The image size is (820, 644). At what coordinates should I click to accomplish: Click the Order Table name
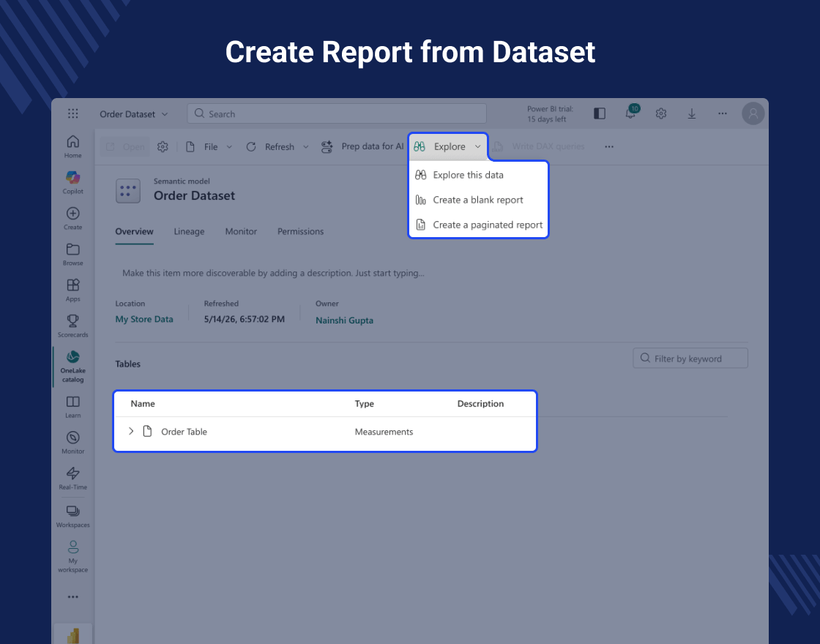tap(184, 432)
